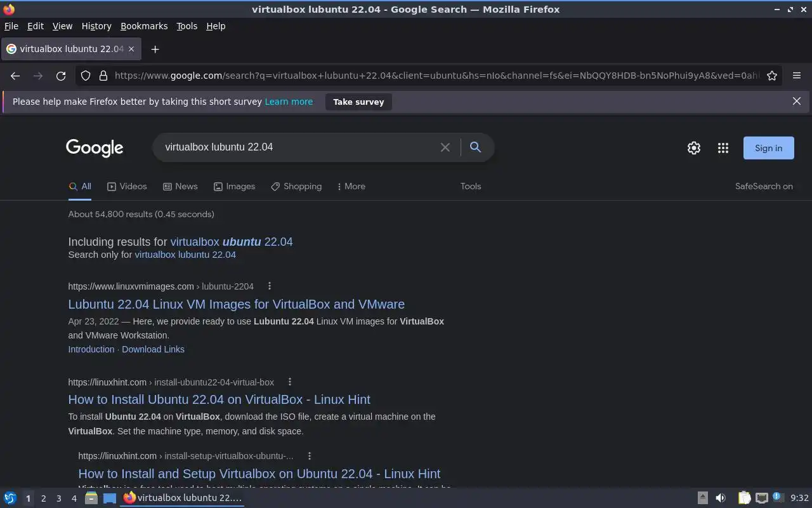Close the virtualbox lubuntu tab
The height and width of the screenshot is (508, 812).
click(x=131, y=49)
